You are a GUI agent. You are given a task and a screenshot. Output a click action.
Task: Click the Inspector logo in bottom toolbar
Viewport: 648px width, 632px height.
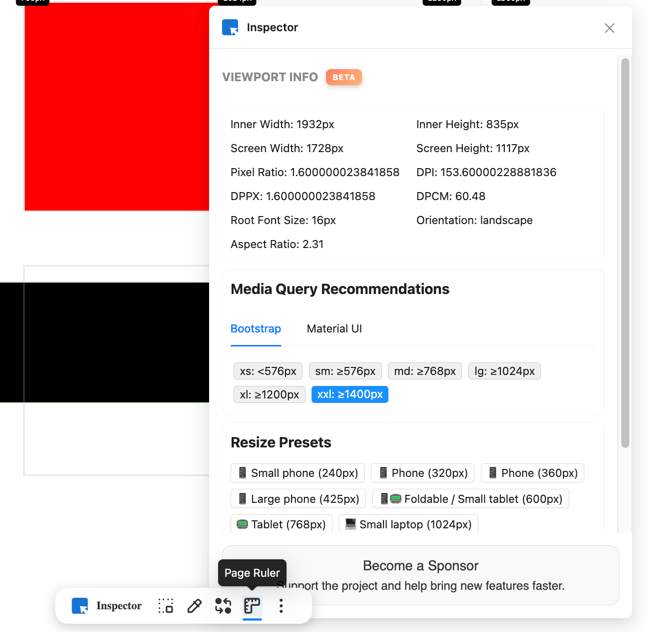(80, 606)
